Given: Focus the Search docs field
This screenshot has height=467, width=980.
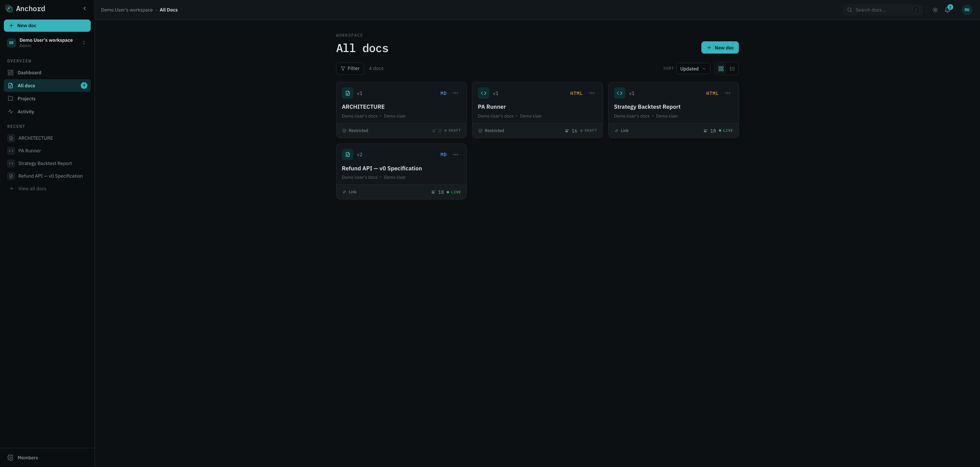Looking at the screenshot, I should tap(883, 10).
